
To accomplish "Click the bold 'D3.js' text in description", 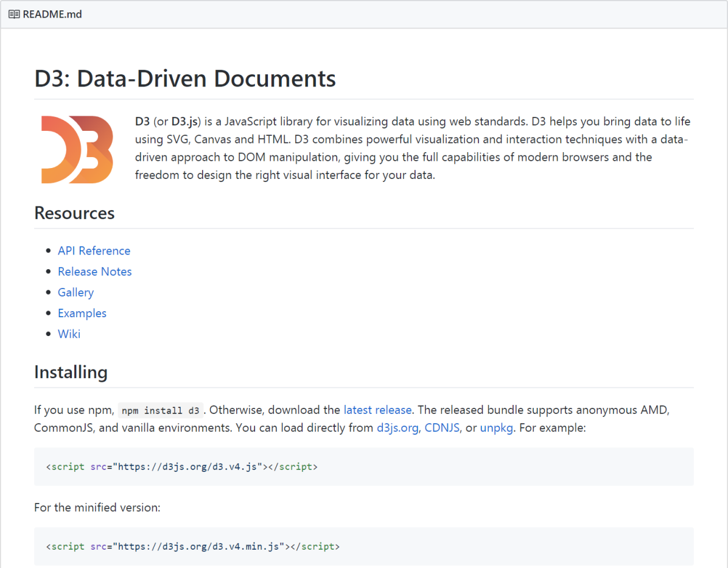I will pos(185,122).
